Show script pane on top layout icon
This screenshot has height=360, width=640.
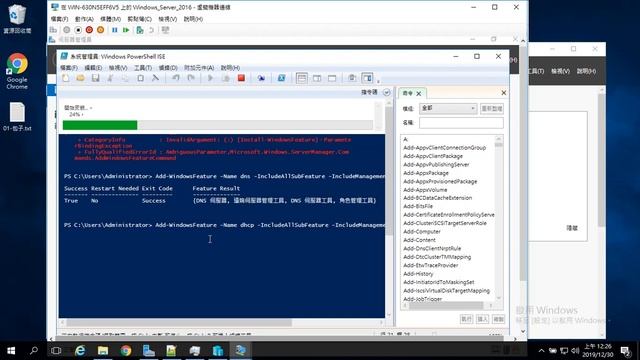click(302, 78)
